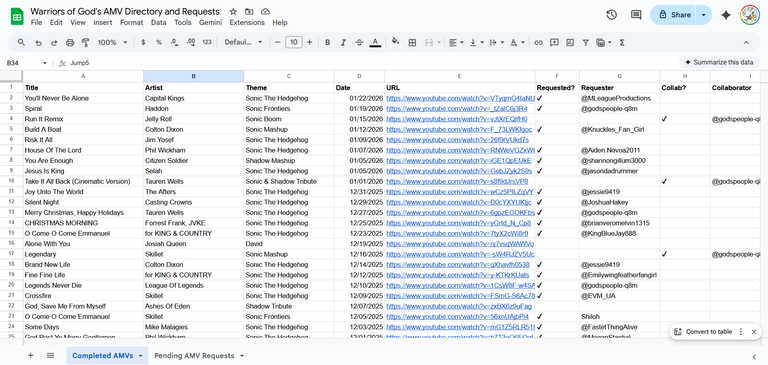Show all sheets list icon
This screenshot has height=365, width=768.
coord(50,356)
